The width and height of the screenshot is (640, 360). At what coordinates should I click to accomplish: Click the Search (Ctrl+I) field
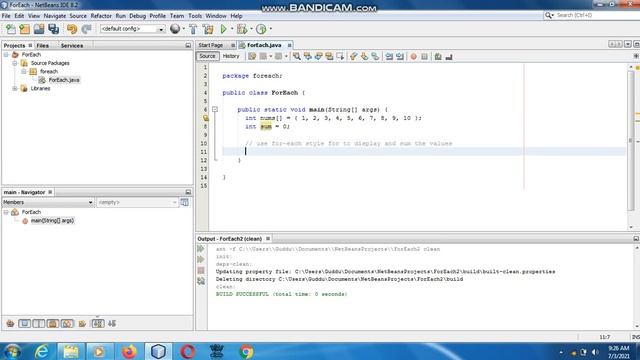(x=594, y=15)
